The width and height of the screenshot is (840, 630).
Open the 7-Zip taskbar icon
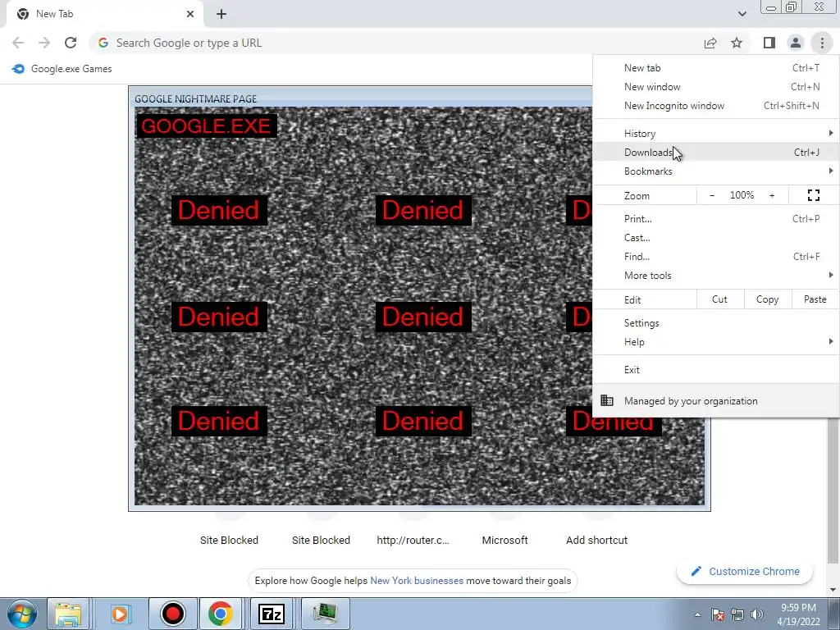click(271, 614)
